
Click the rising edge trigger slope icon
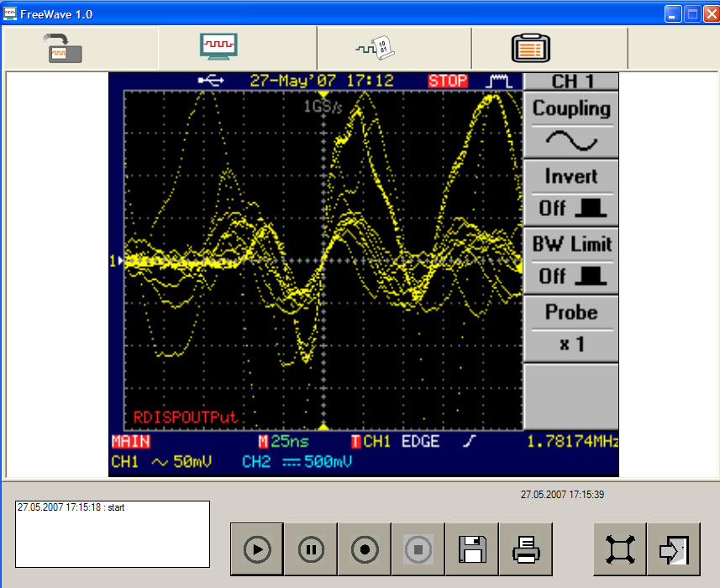469,441
